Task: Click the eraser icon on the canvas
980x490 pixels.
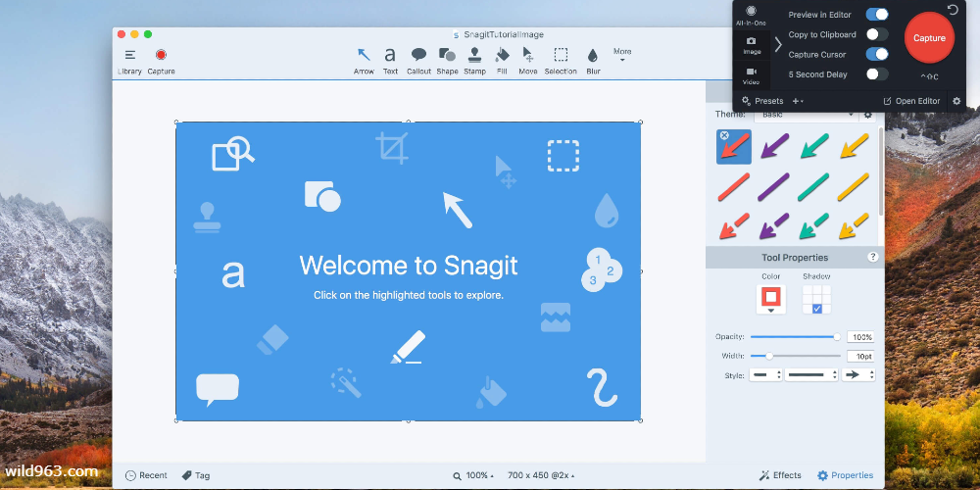Action: [x=272, y=341]
